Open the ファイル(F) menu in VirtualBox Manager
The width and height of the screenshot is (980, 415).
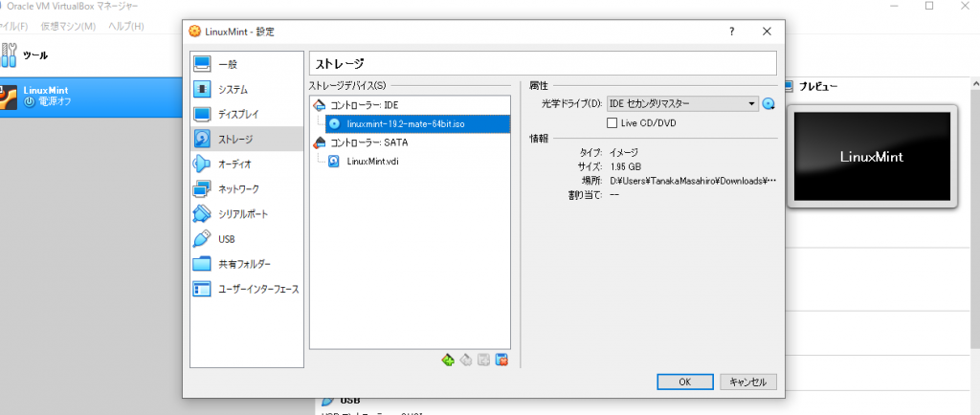(x=14, y=26)
